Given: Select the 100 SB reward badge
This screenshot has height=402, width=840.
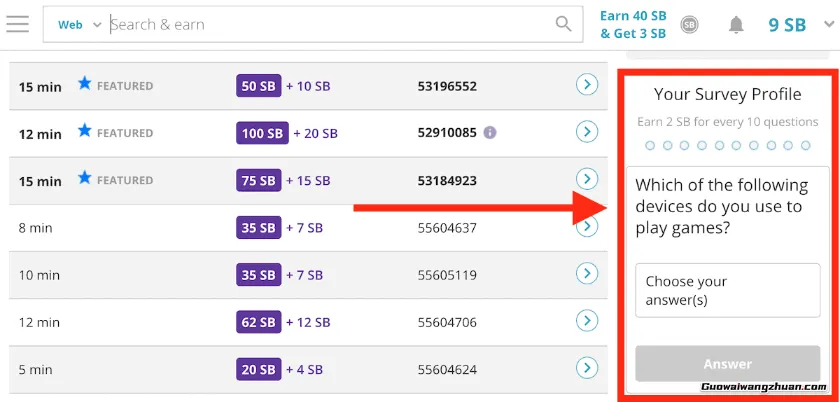Looking at the screenshot, I should tap(261, 132).
